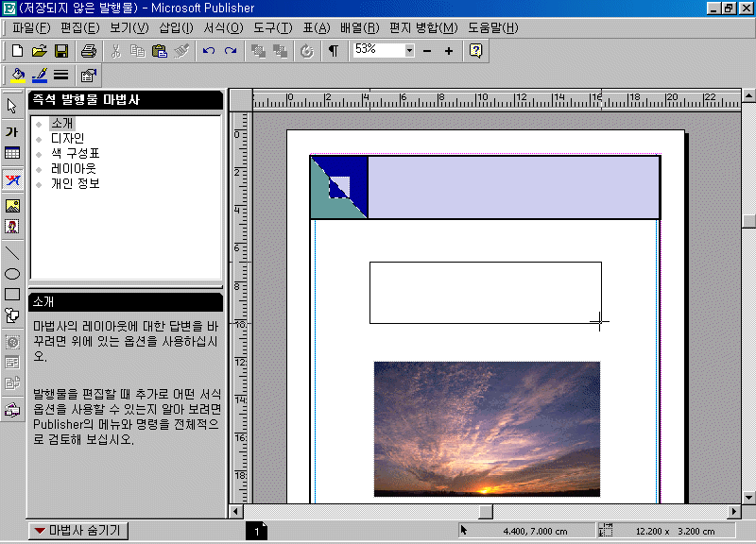This screenshot has width=756, height=544.
Task: Select the sunset photo on the page
Action: point(487,429)
